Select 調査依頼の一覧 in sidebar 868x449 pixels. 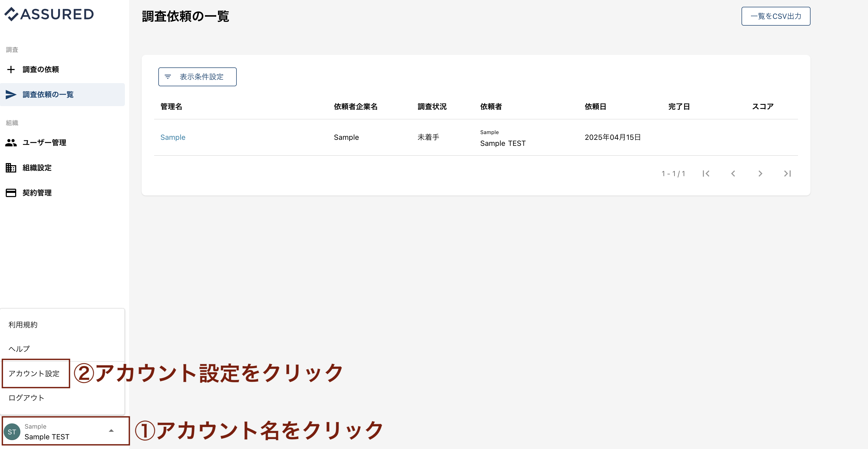(x=62, y=95)
